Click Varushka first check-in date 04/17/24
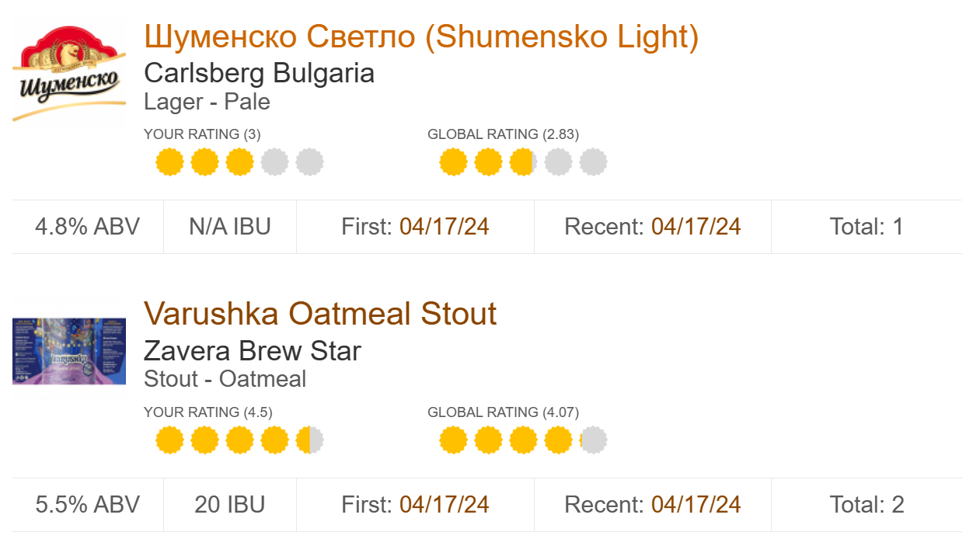Image resolution: width=980 pixels, height=539 pixels. (444, 505)
